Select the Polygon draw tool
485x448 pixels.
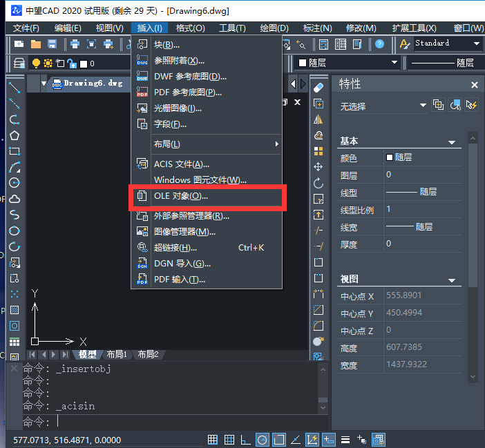14,136
